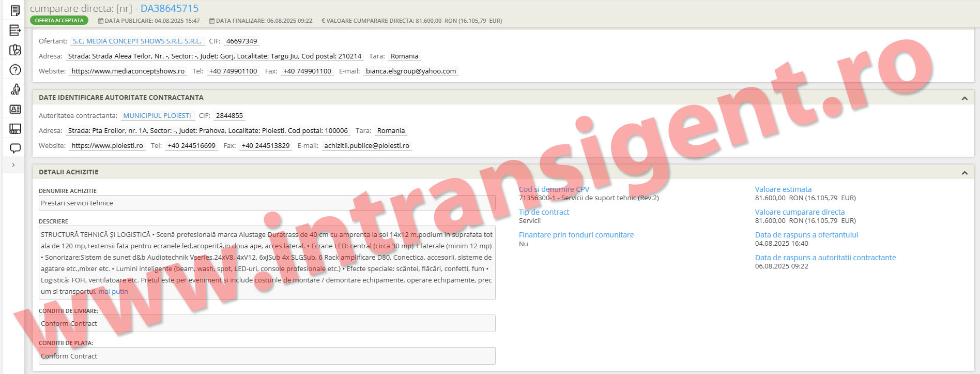The width and height of the screenshot is (980, 374).
Task: Click the Descriere text area
Action: click(267, 263)
